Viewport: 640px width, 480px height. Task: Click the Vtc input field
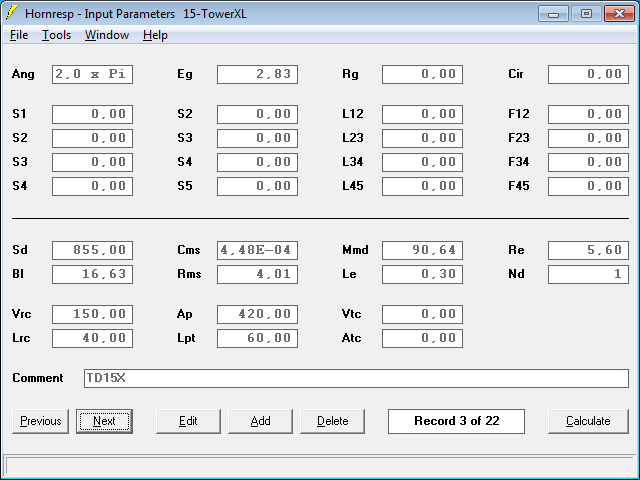[x=422, y=314]
